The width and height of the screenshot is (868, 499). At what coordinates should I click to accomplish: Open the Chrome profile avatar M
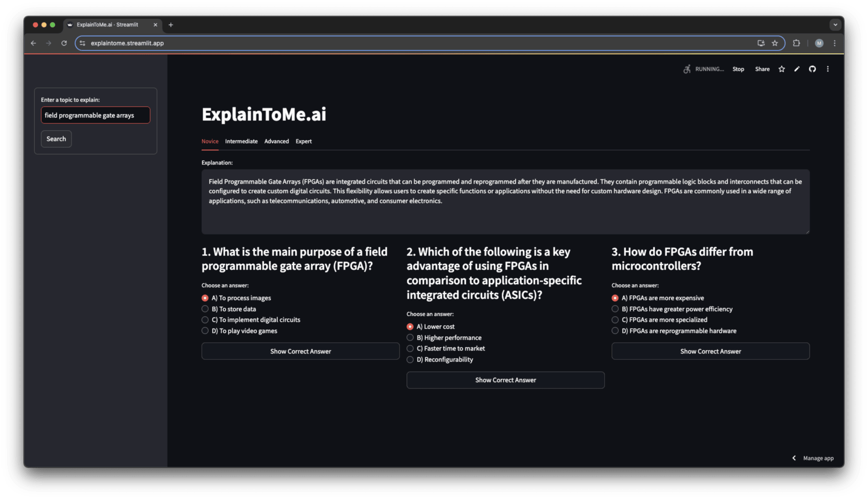coord(819,43)
